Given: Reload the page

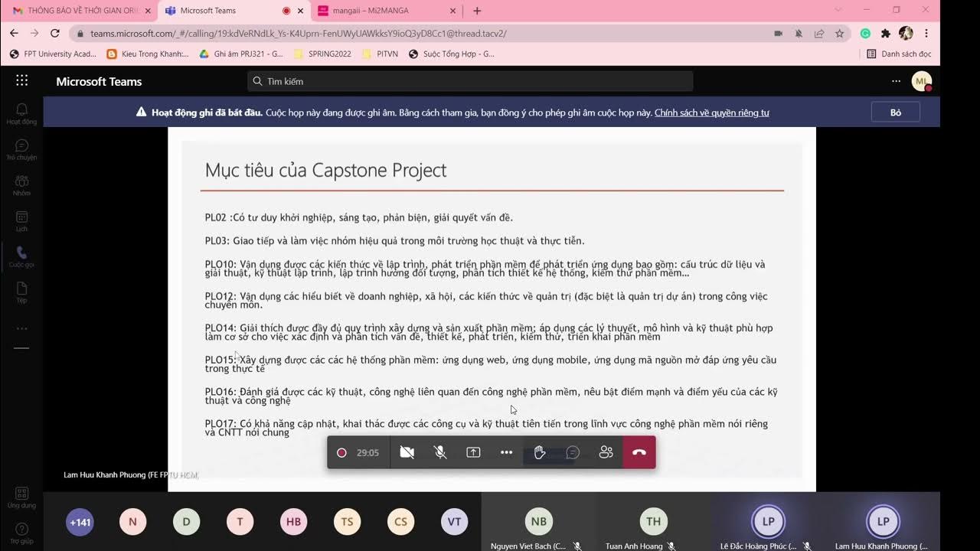Looking at the screenshot, I should [x=54, y=34].
